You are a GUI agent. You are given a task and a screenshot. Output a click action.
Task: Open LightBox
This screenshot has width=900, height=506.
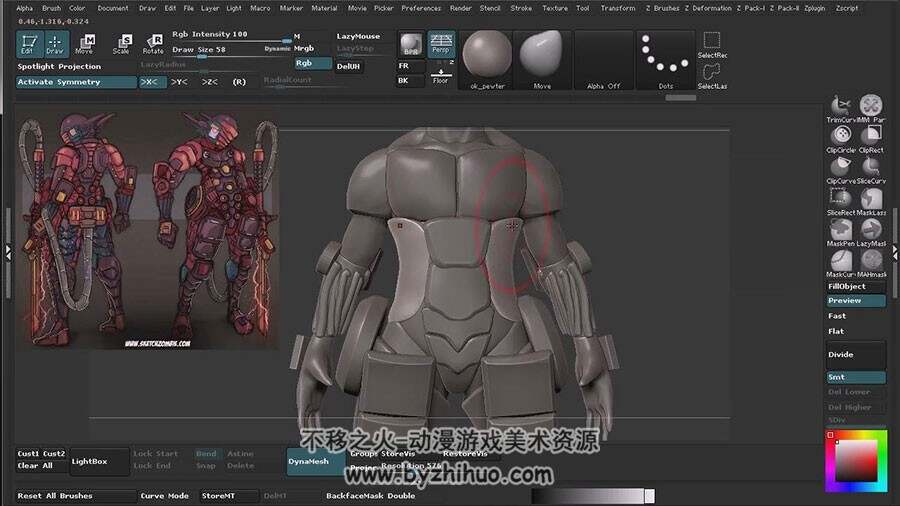[98, 461]
